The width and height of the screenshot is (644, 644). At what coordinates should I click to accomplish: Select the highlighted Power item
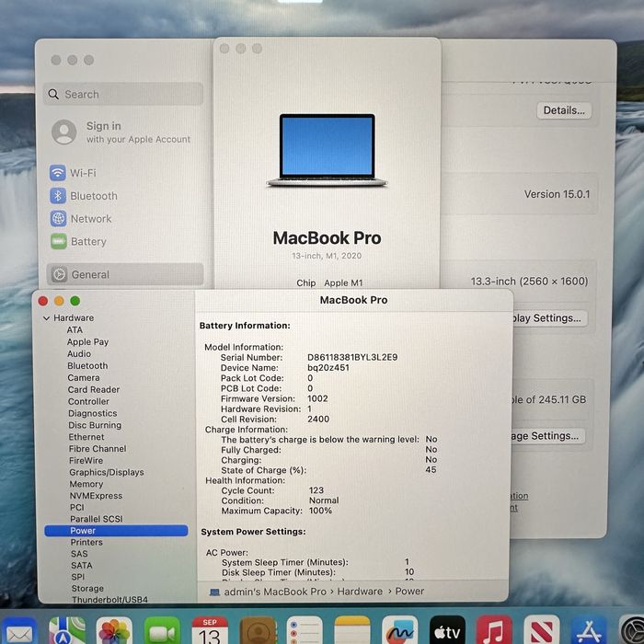(x=116, y=531)
